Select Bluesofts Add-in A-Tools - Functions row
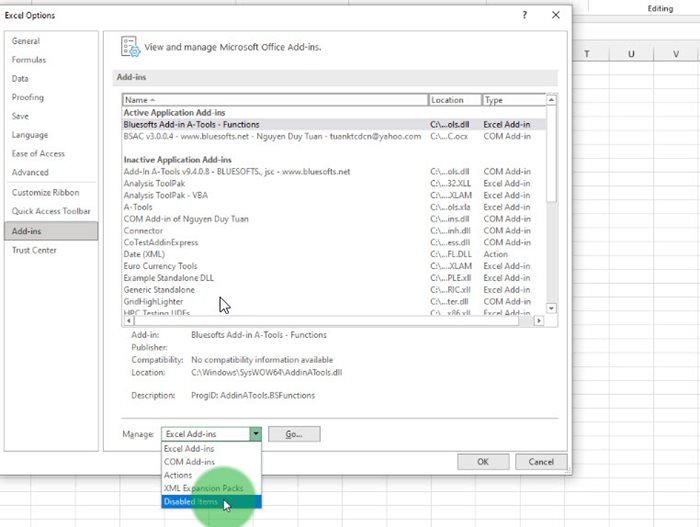Image resolution: width=700 pixels, height=527 pixels. (x=334, y=125)
